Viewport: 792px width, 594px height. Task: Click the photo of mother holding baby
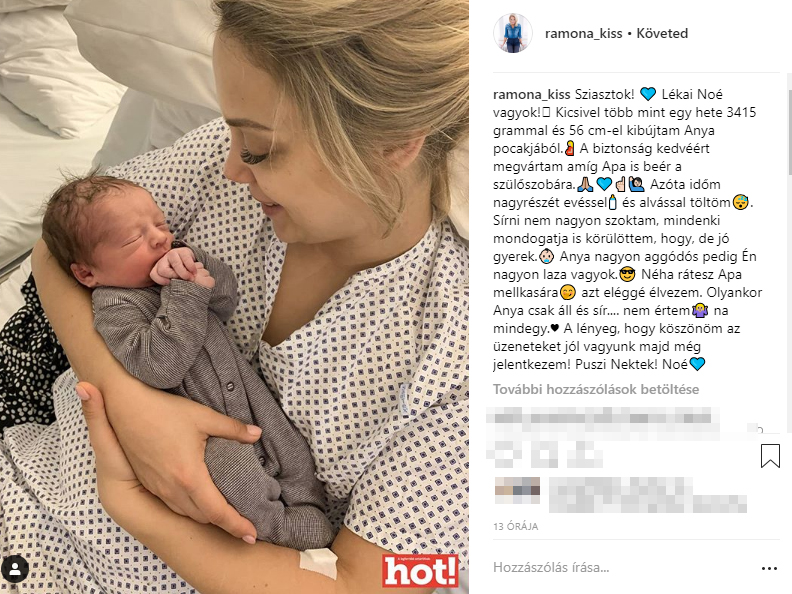(234, 297)
